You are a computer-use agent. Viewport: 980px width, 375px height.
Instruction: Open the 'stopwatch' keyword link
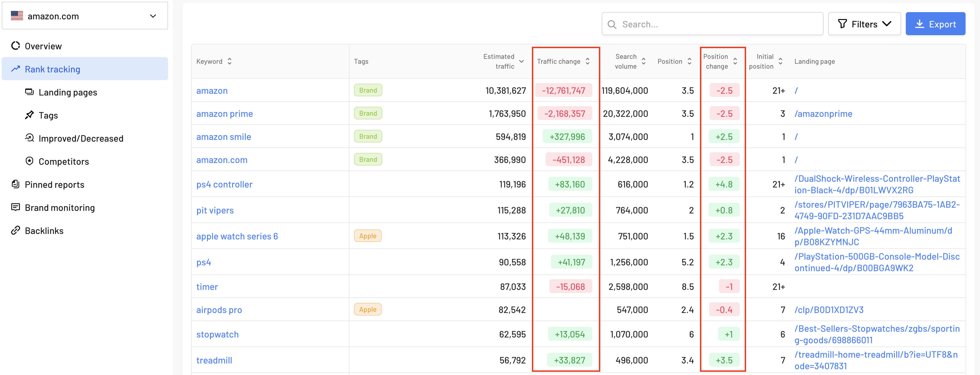(218, 334)
